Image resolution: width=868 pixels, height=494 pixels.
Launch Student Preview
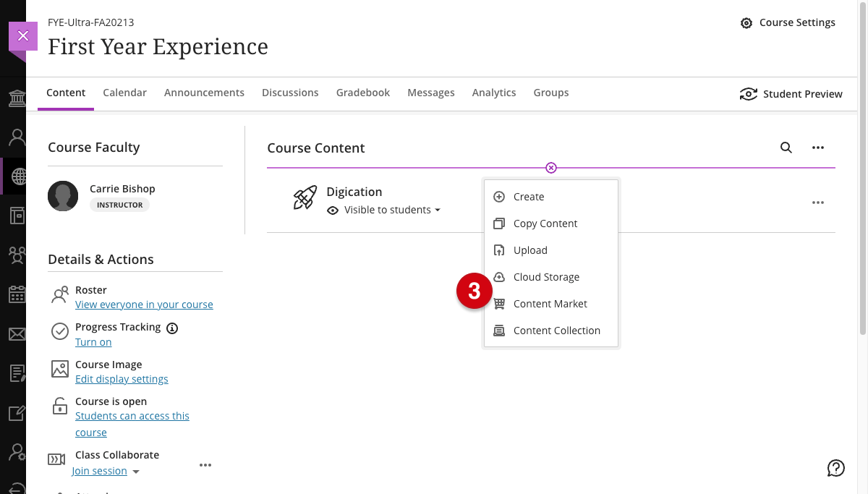791,94
